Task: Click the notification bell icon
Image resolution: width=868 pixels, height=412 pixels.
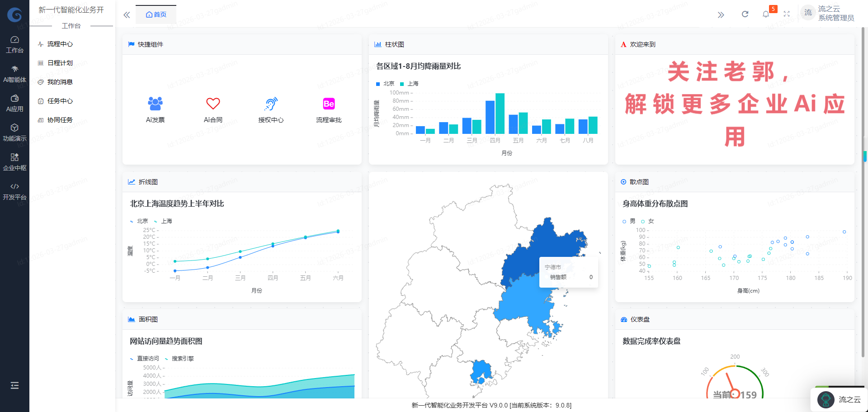Action: pos(765,14)
